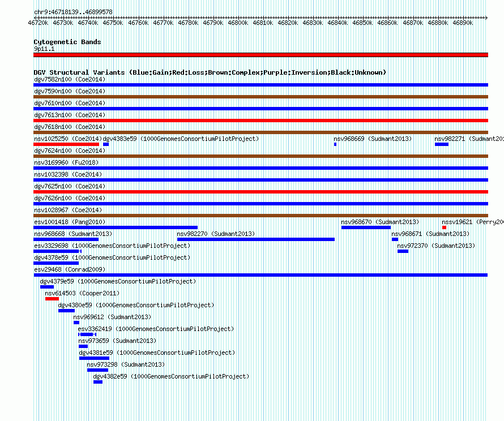The image size is (504, 421).
Task: Select the red dgv7613n100 loss bar
Action: [x=260, y=121]
